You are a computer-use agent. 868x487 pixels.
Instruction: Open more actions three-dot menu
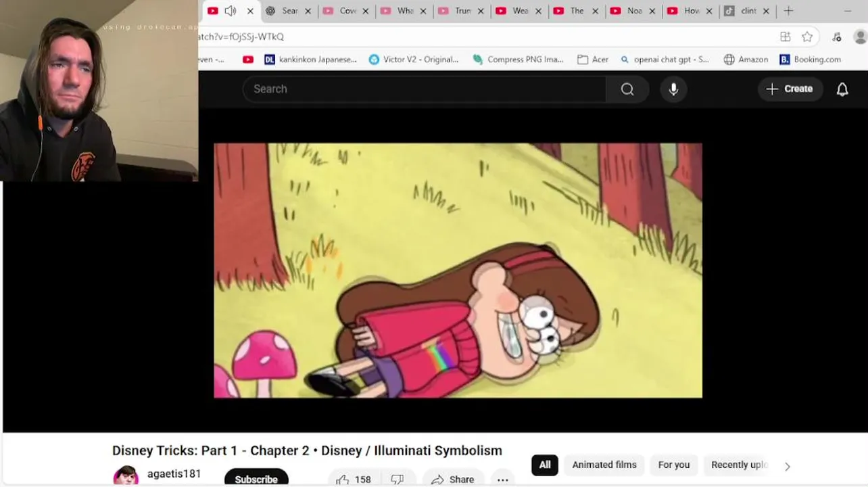[502, 479]
